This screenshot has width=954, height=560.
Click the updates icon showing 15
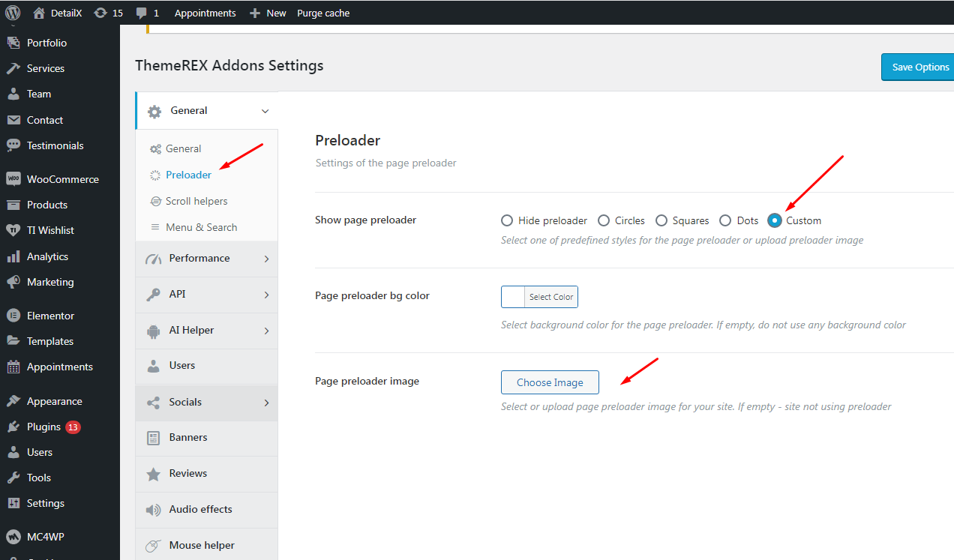pos(100,13)
